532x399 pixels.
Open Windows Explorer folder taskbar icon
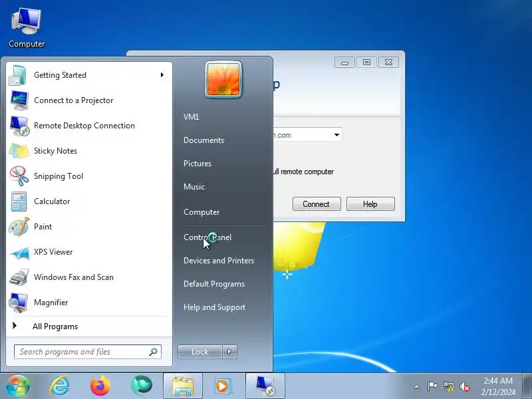pyautogui.click(x=183, y=386)
